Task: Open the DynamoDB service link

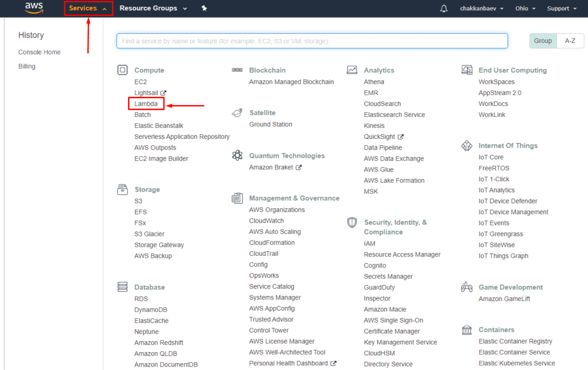Action: pyautogui.click(x=150, y=310)
